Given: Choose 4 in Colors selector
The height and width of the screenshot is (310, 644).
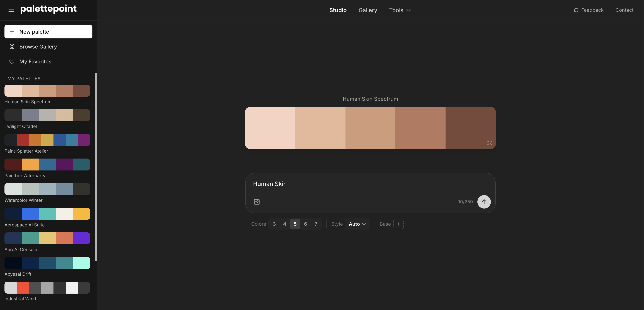Looking at the screenshot, I should tap(285, 224).
